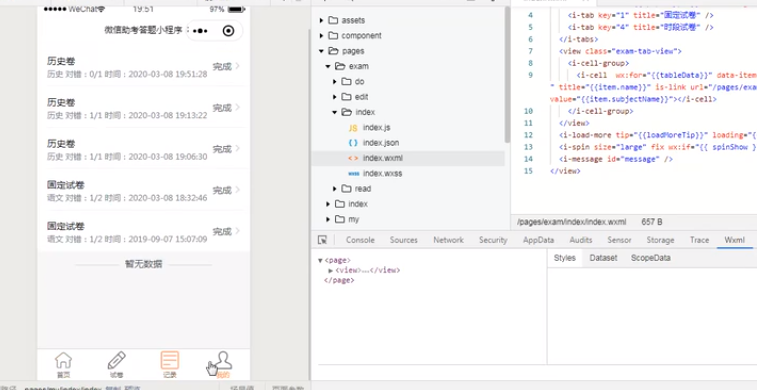
Task: Expand the do folder arrow
Action: click(x=335, y=82)
